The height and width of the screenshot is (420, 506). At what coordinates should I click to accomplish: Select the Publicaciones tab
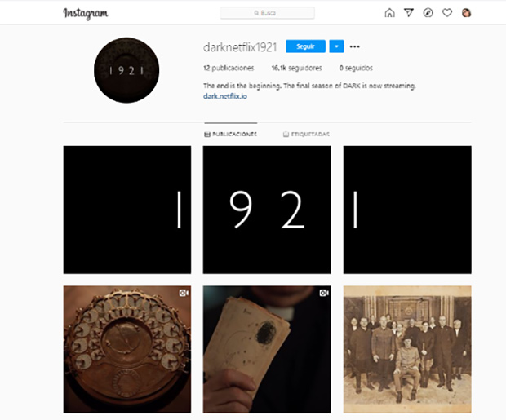click(231, 135)
